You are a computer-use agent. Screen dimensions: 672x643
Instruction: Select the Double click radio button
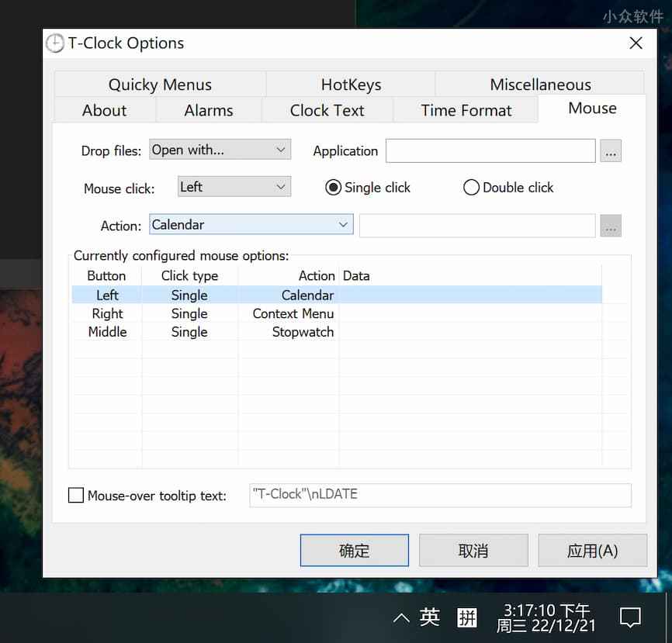tap(471, 188)
